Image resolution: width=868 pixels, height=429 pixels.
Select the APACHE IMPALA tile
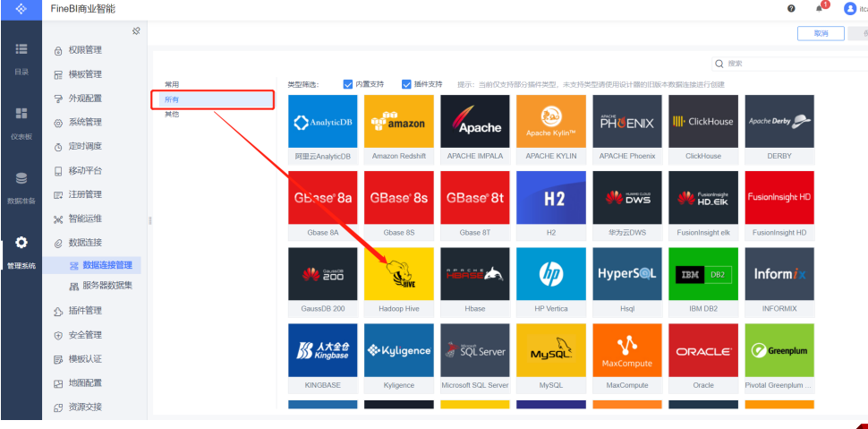tap(475, 129)
